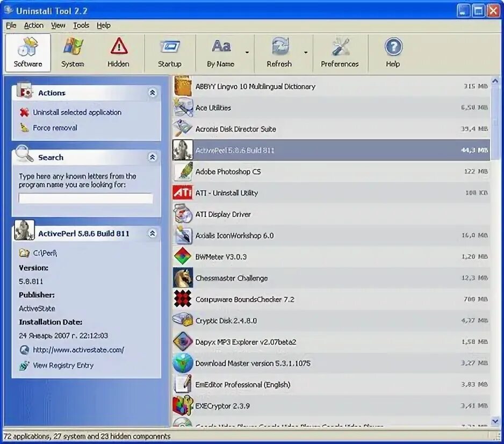Select Adobe Photoshop CS entry name
Image resolution: width=504 pixels, height=444 pixels.
[x=228, y=171]
